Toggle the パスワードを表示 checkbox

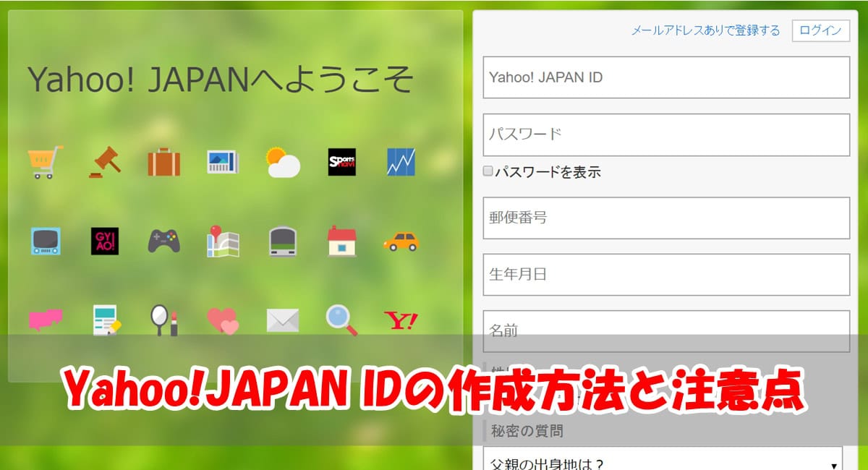click(x=488, y=171)
